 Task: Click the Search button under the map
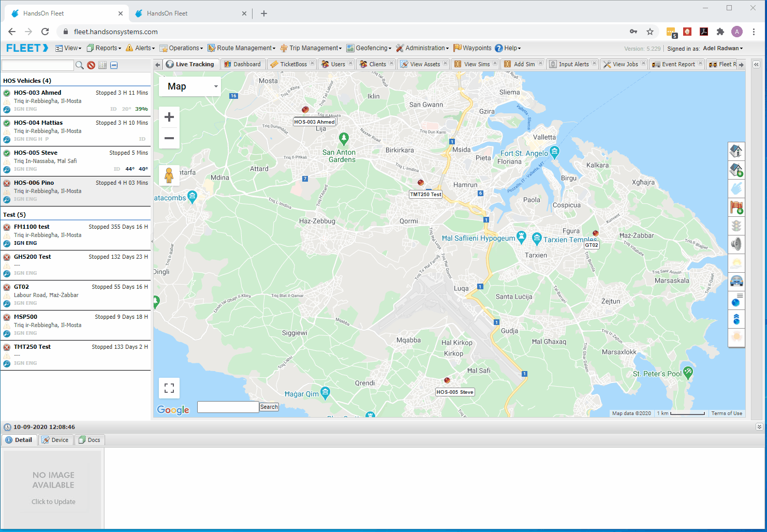point(269,407)
